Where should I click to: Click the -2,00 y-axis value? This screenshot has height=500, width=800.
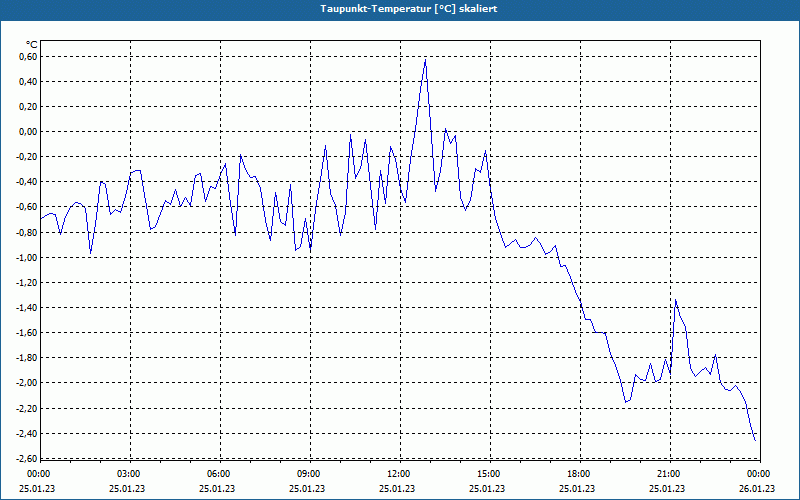pyautogui.click(x=28, y=383)
